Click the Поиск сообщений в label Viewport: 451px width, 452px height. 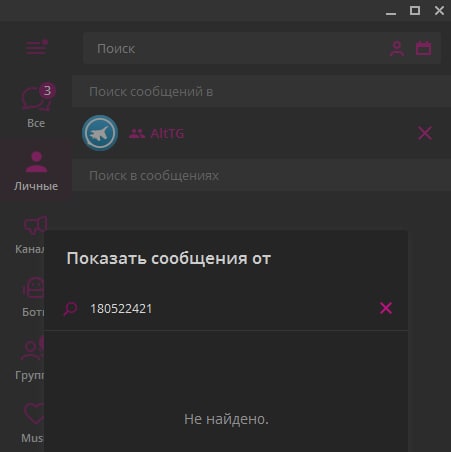click(x=151, y=92)
